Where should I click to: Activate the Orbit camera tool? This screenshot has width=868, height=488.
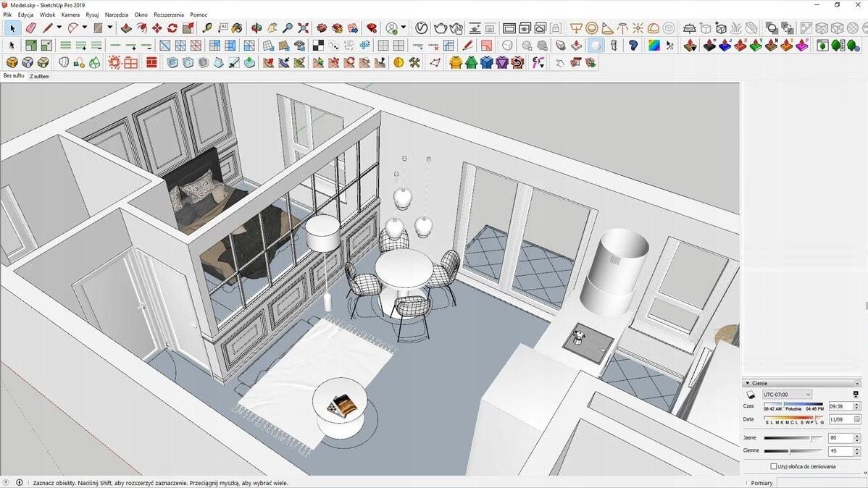coord(256,28)
